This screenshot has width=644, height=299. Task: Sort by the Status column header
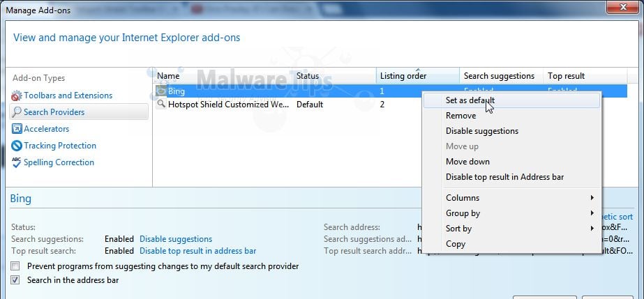335,76
